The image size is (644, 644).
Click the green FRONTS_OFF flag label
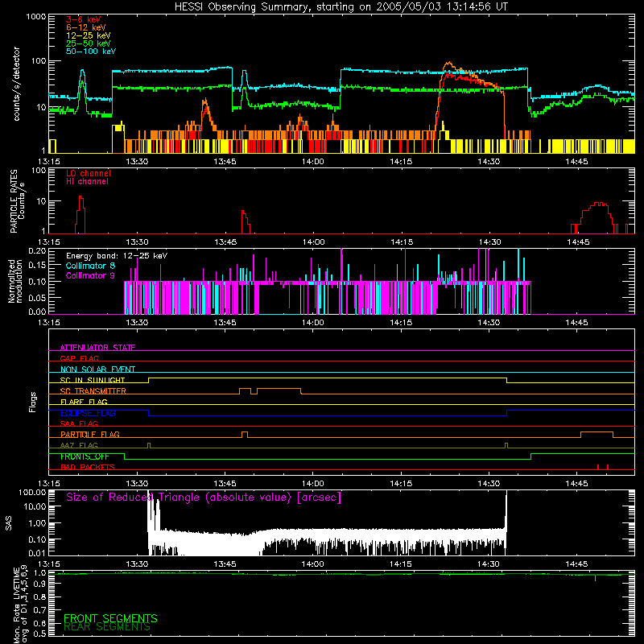(85, 456)
